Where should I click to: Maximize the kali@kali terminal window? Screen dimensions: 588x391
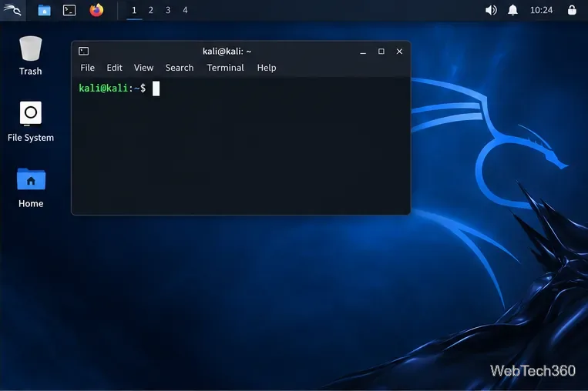(x=381, y=52)
